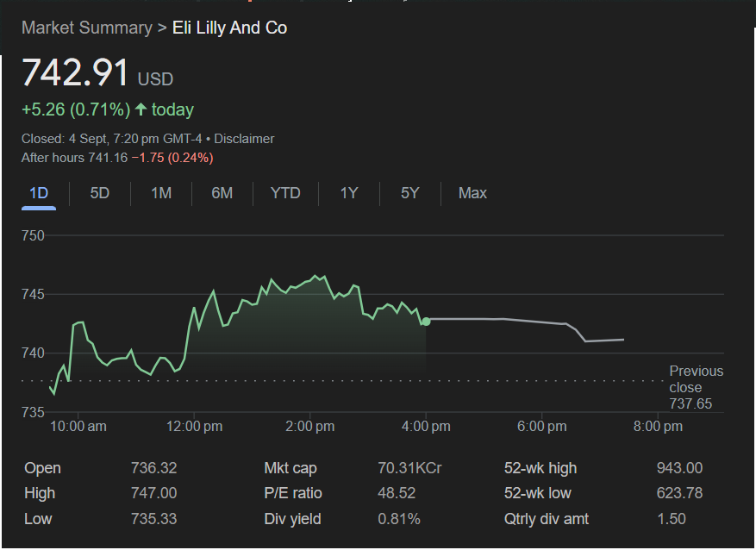Click the P/E ratio label
The width and height of the screenshot is (756, 550).
coord(293,493)
